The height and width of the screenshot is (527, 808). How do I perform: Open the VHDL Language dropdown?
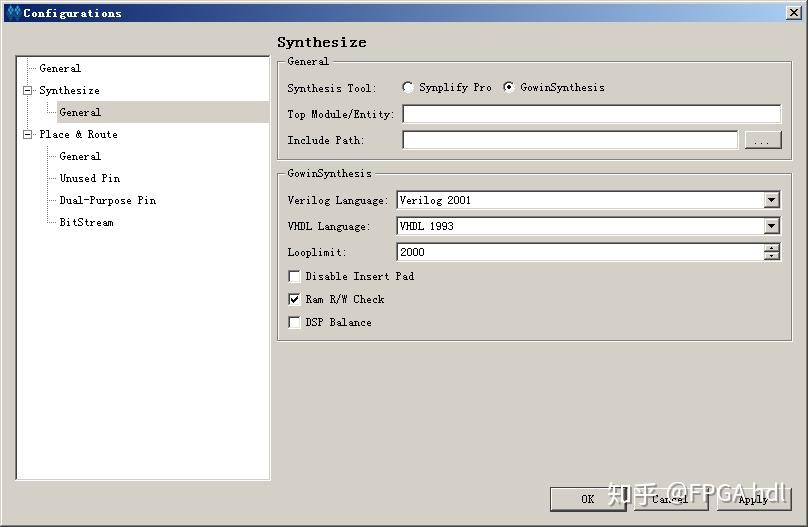click(771, 226)
